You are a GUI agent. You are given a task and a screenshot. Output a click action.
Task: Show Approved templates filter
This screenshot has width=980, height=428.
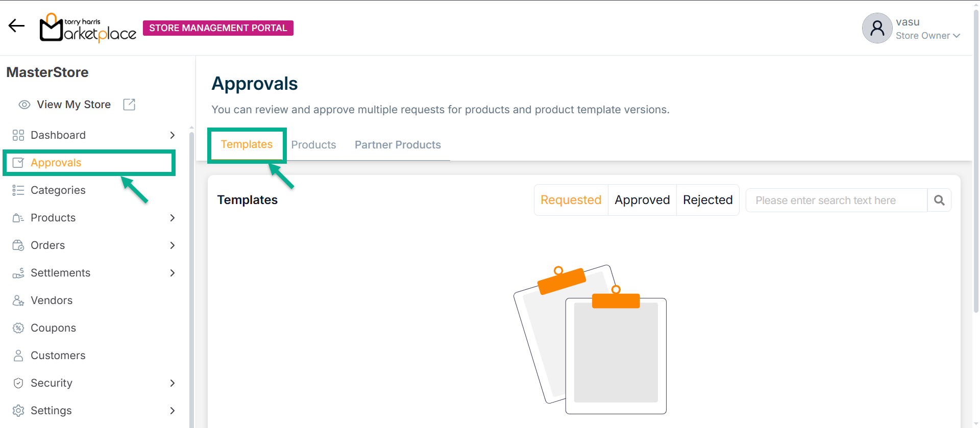[x=642, y=200]
